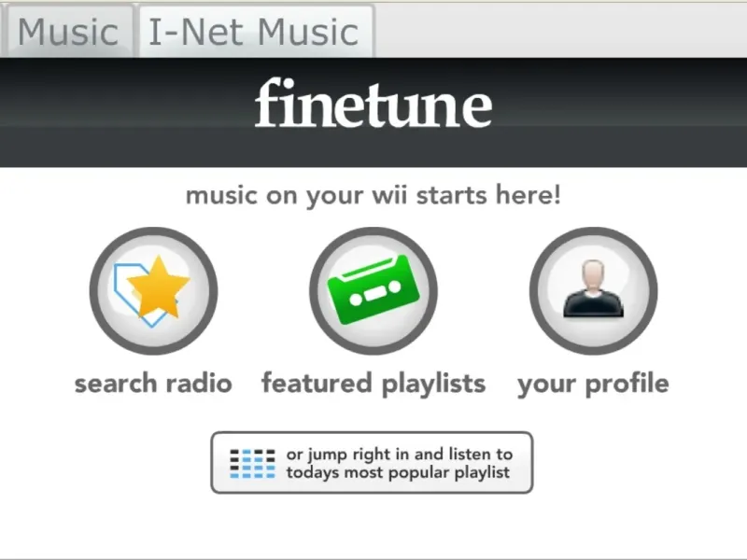
Task: Click 'music on your wii starts here!' text
Action: pos(373,195)
